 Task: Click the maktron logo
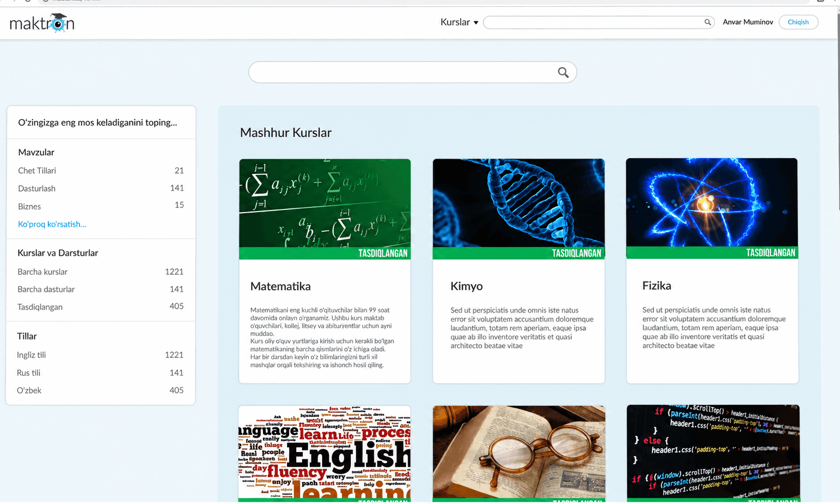coord(42,23)
